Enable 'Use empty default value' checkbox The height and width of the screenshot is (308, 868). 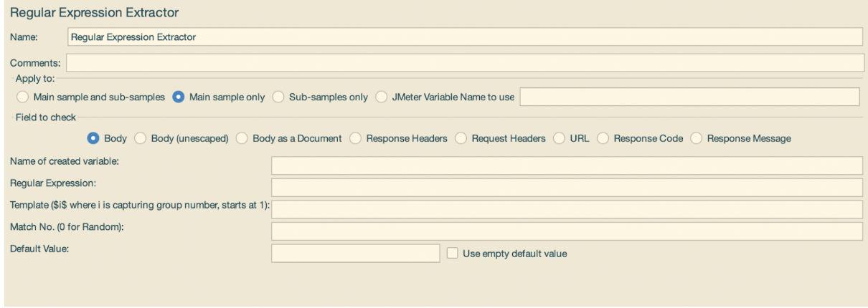(x=452, y=253)
